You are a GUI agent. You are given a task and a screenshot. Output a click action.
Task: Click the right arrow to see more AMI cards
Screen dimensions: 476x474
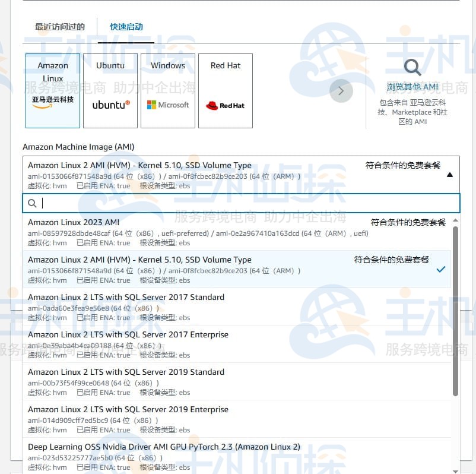pos(341,91)
